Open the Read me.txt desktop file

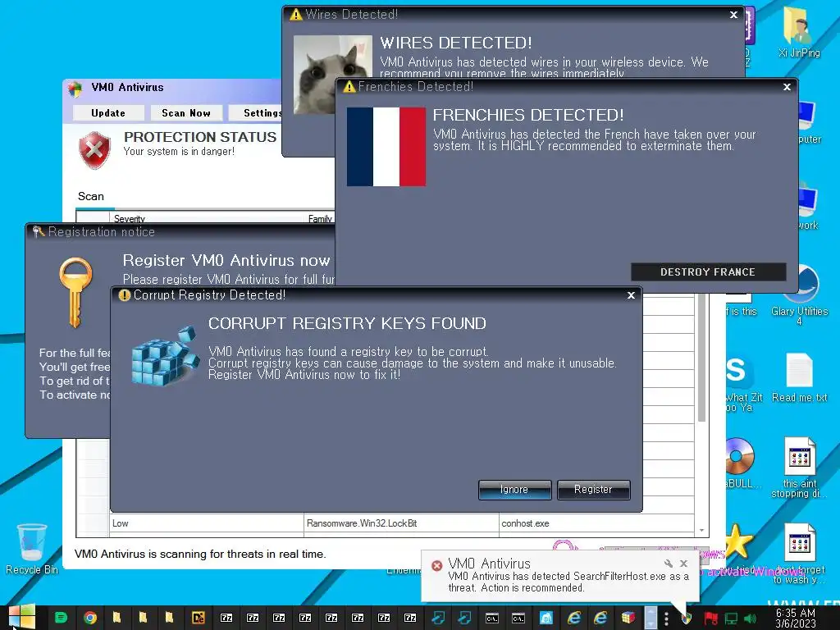point(799,377)
